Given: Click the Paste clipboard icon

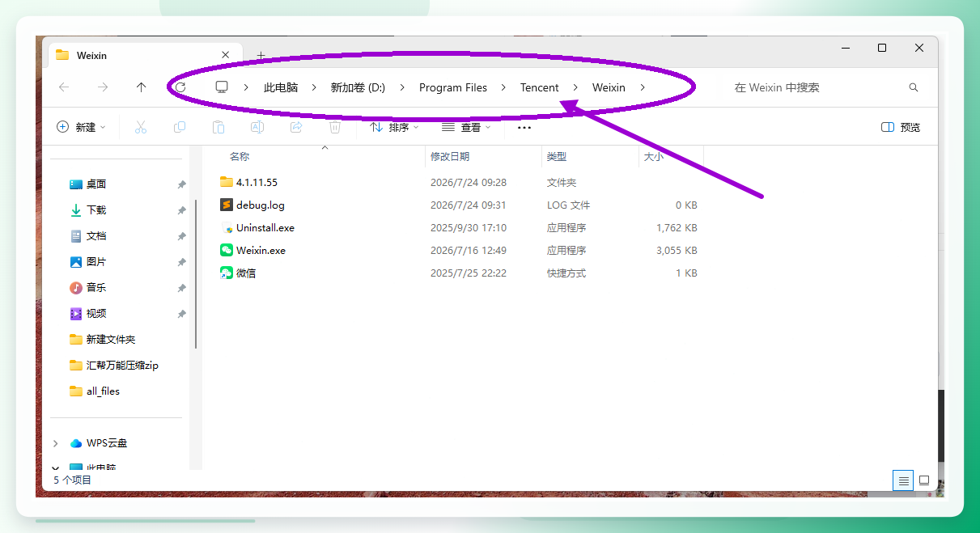Looking at the screenshot, I should pos(218,127).
